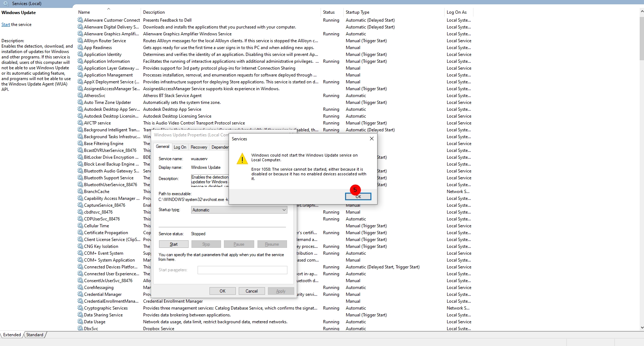The width and height of the screenshot is (644, 346).
Task: Click 'Network S...' log on value for BranchCache
Action: click(x=458, y=192)
